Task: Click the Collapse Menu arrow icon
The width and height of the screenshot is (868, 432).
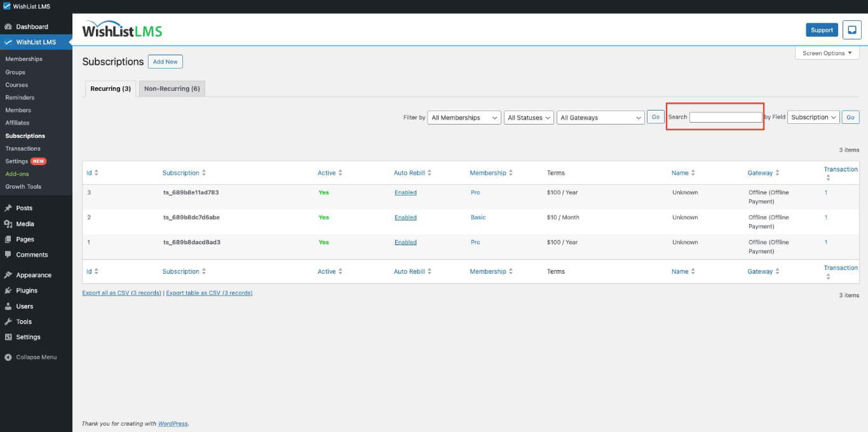Action: tap(8, 357)
